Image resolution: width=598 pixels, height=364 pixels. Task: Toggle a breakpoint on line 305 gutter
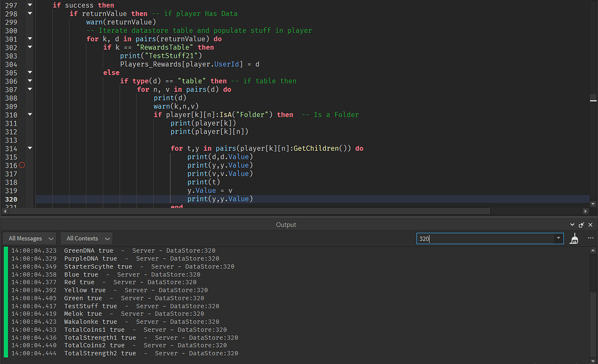click(x=22, y=72)
